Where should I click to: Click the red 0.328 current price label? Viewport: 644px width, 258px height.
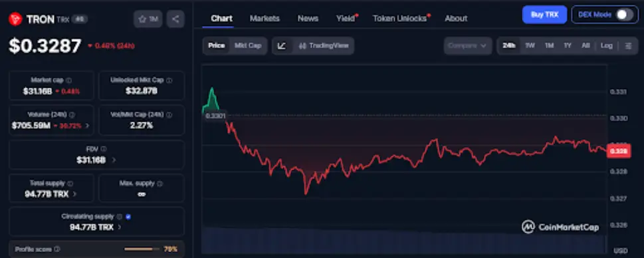[618, 151]
